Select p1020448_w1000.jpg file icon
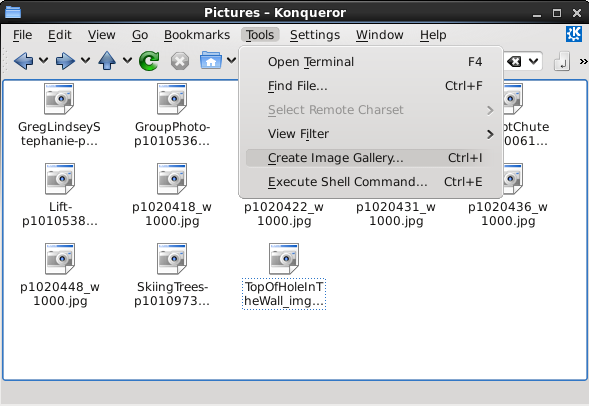The height and width of the screenshot is (406, 589). point(59,259)
